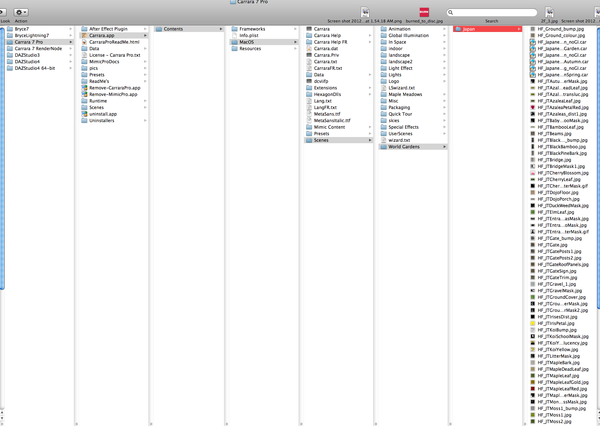
Task: Click the Carrara.app application icon
Action: pyautogui.click(x=85, y=35)
